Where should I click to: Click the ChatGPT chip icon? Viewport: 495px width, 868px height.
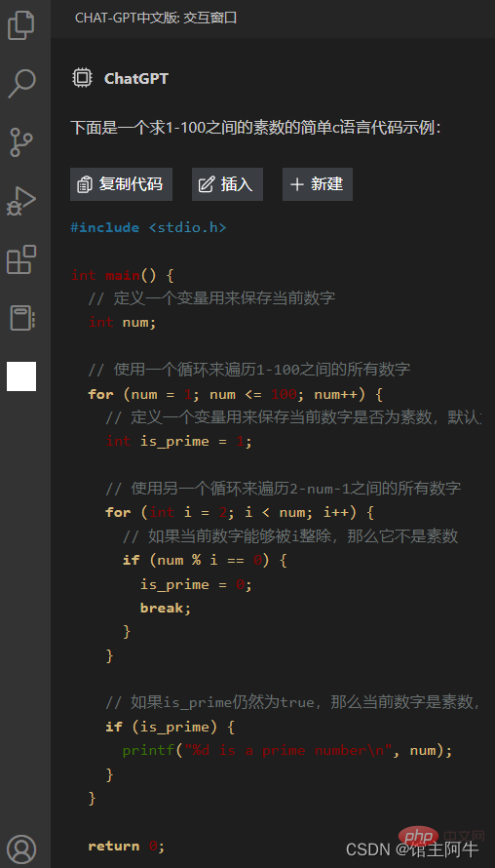pyautogui.click(x=82, y=78)
